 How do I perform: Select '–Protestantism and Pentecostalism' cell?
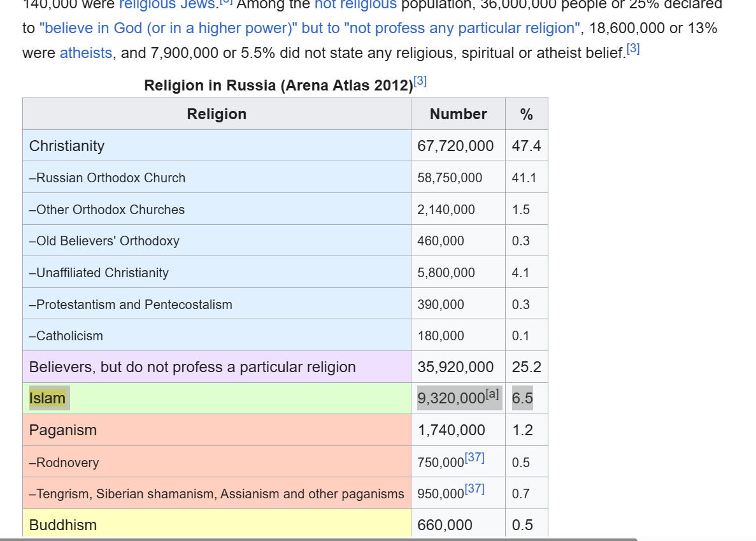point(217,304)
